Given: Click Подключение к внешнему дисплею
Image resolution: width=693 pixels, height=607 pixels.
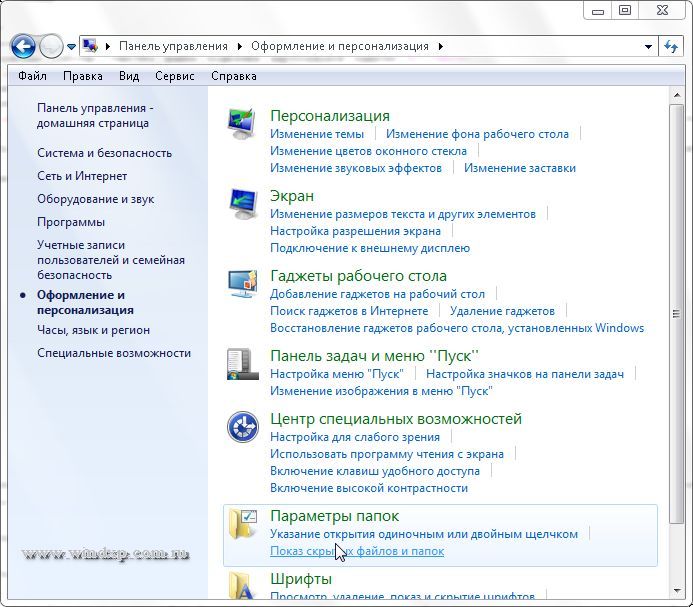Looking at the screenshot, I should tap(370, 248).
